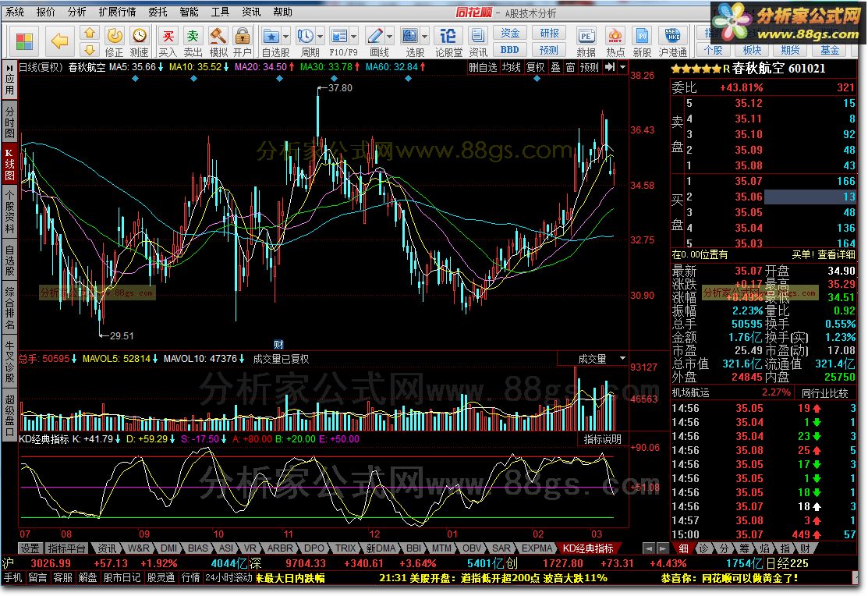Click the BBD button
This screenshot has width=868, height=596.
(510, 50)
